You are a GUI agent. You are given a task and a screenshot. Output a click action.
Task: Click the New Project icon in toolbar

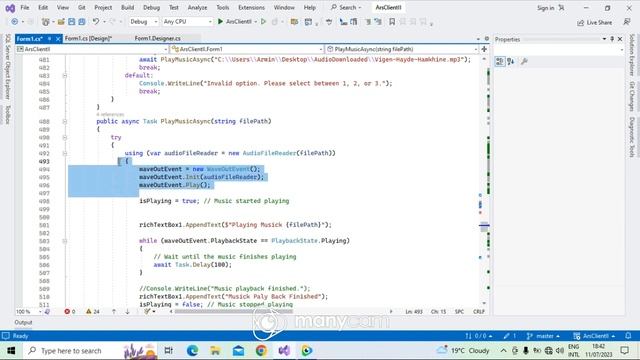[x=45, y=22]
